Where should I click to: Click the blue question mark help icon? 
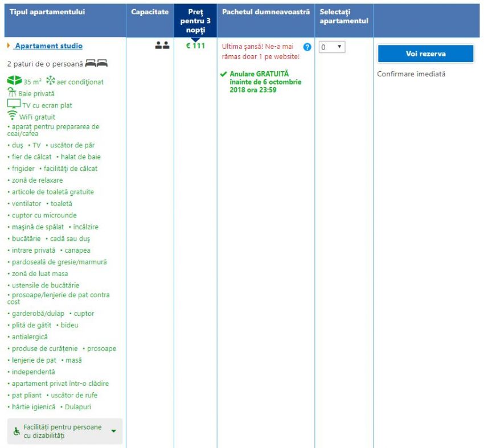click(x=307, y=47)
